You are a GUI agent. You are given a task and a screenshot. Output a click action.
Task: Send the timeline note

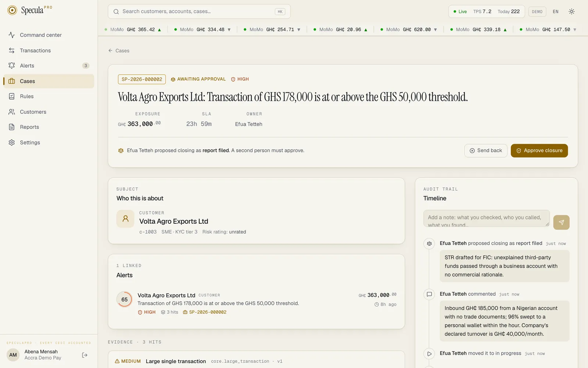(561, 222)
